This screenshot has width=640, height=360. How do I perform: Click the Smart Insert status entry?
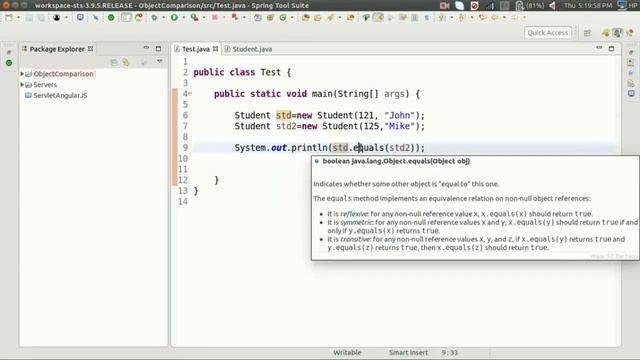point(408,353)
